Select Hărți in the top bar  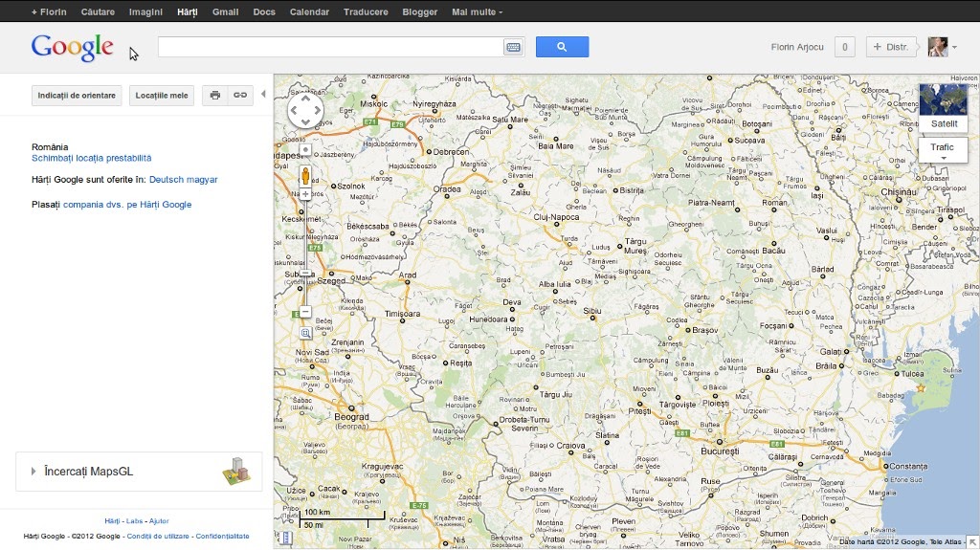187,11
